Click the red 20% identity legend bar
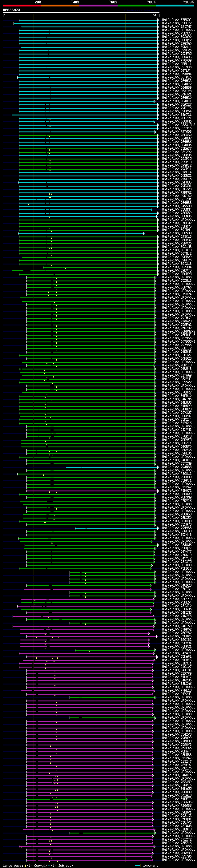The image size is (197, 868). click(22, 6)
